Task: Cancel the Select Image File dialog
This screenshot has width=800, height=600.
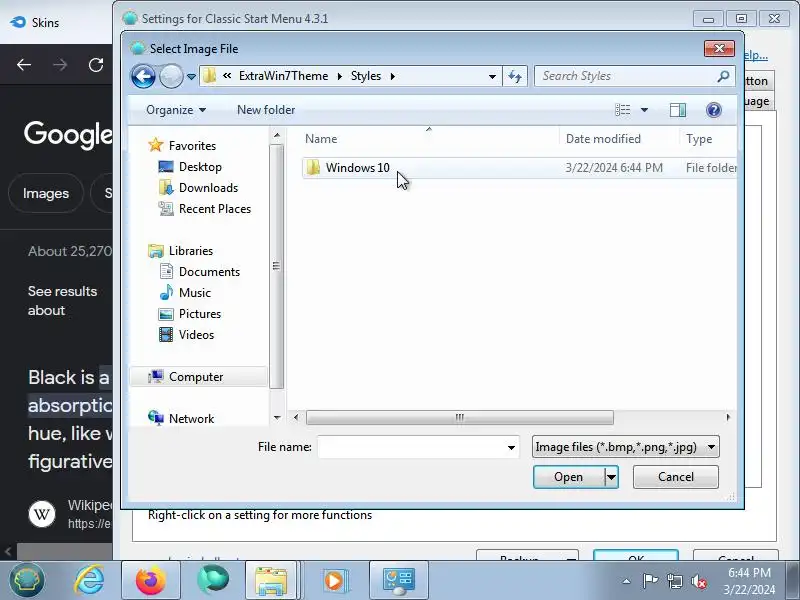Action: tap(676, 477)
